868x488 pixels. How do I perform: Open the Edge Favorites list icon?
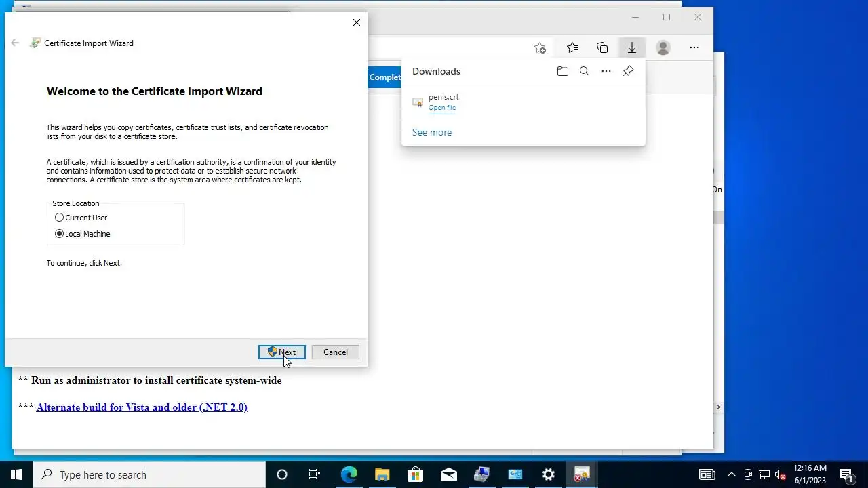[572, 47]
